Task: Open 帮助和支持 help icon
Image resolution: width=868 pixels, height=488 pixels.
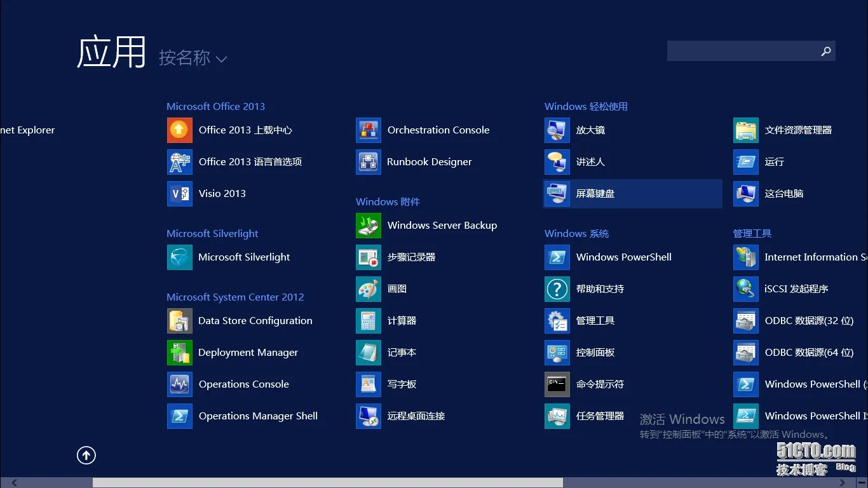Action: 557,289
